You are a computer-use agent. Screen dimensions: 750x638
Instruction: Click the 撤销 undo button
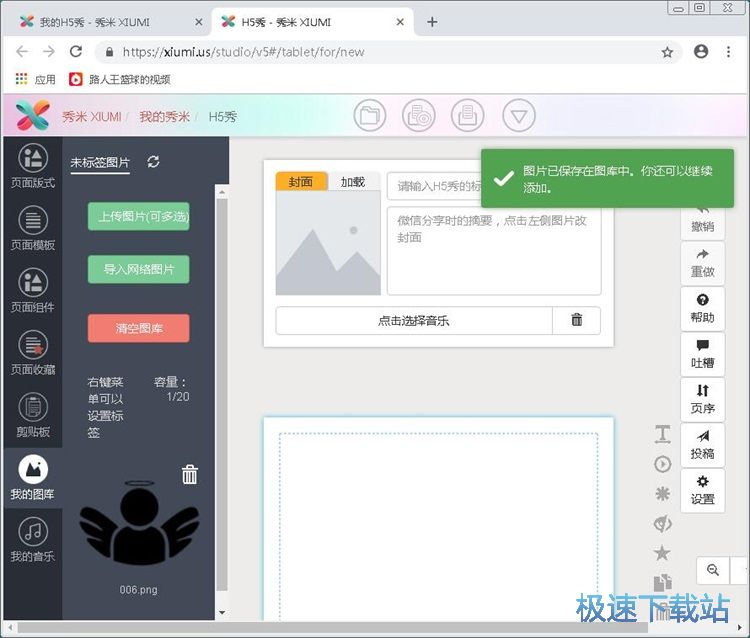pos(703,222)
